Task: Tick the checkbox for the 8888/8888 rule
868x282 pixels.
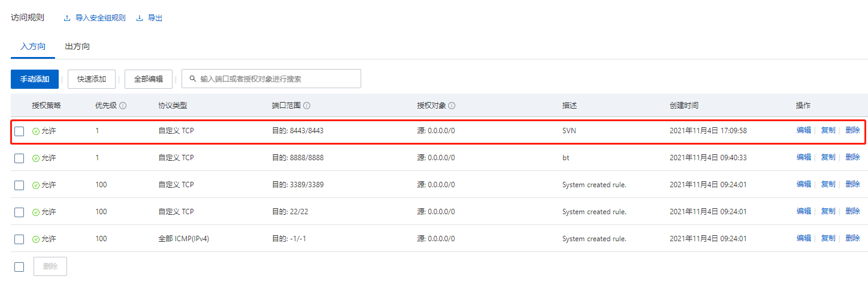Action: tap(19, 158)
